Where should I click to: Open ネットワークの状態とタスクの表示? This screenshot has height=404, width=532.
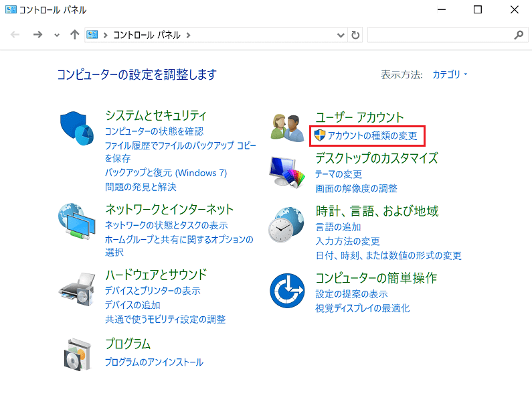(x=166, y=225)
